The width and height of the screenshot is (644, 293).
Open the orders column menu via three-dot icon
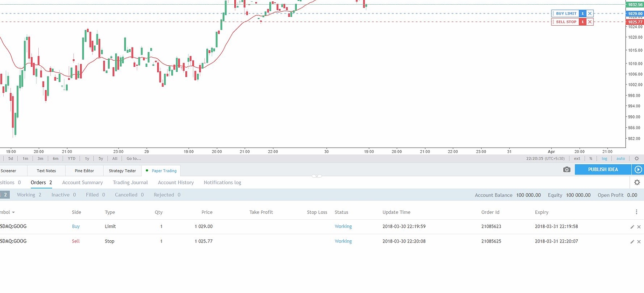click(x=636, y=212)
